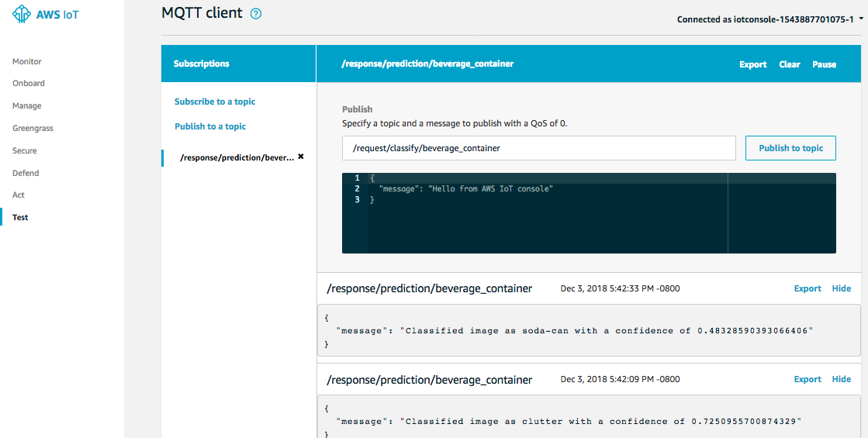
Task: Clear messages in the topic header
Action: tap(790, 64)
